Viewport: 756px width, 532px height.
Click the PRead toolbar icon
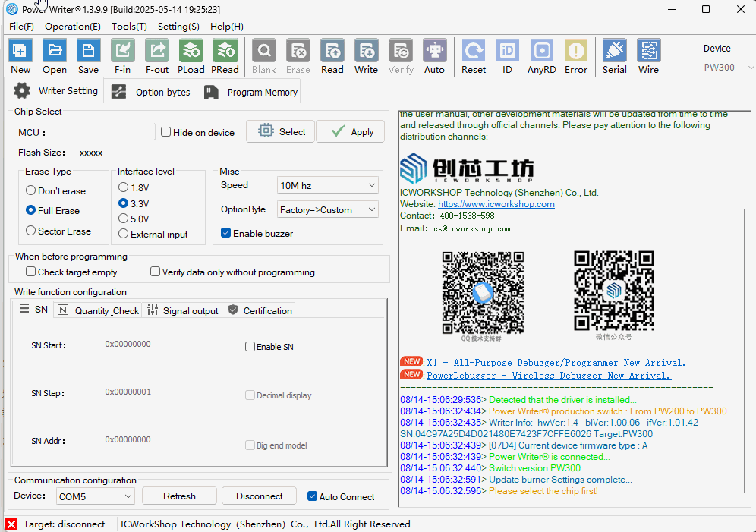pos(225,51)
